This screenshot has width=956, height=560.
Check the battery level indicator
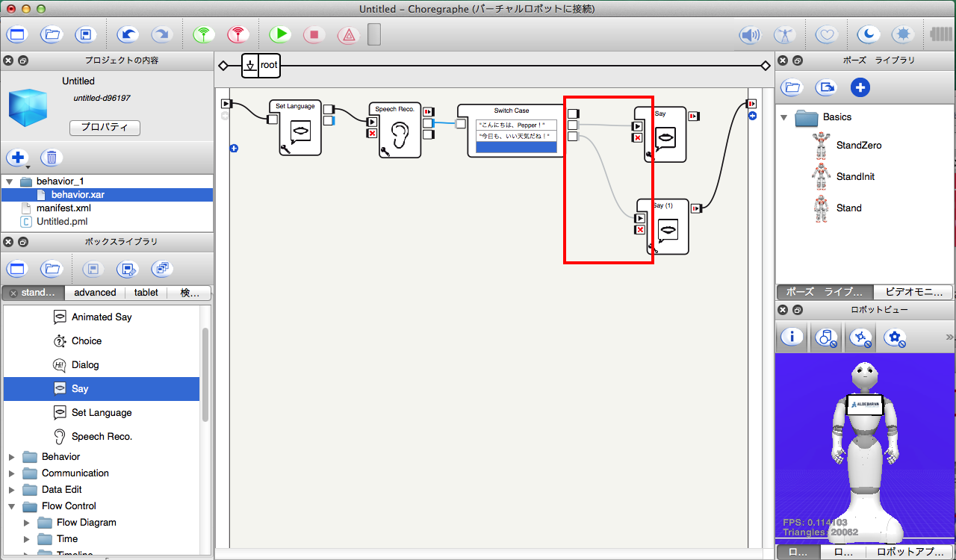(940, 34)
